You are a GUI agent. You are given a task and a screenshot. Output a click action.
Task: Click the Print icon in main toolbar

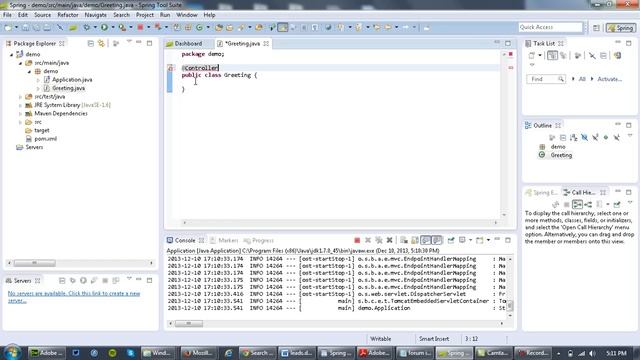(47, 27)
